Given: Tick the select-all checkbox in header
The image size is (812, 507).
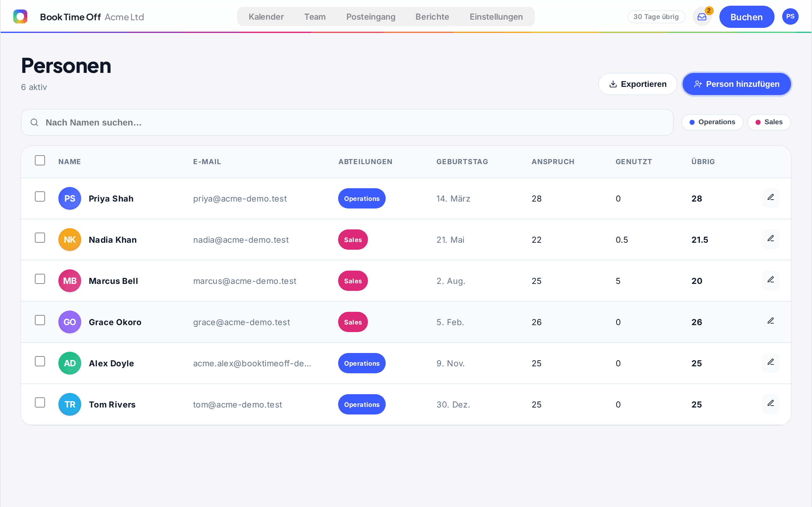Looking at the screenshot, I should (x=40, y=160).
